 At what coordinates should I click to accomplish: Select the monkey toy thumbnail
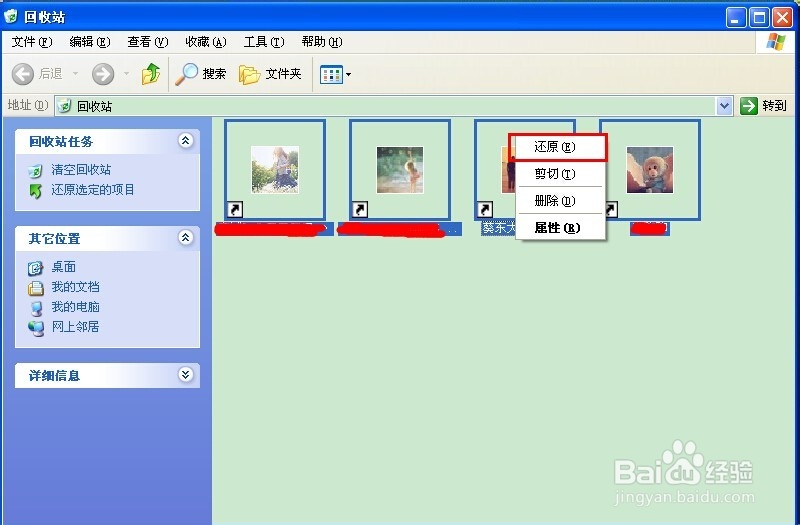click(x=650, y=170)
